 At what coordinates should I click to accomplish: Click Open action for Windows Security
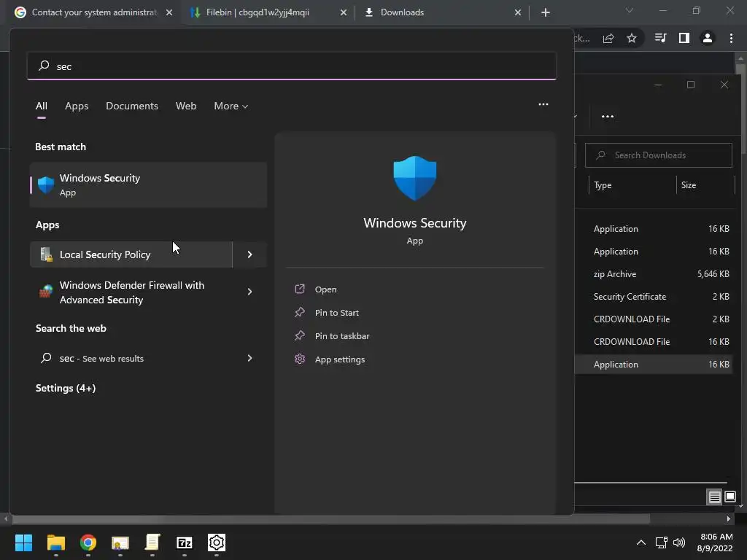click(x=325, y=289)
